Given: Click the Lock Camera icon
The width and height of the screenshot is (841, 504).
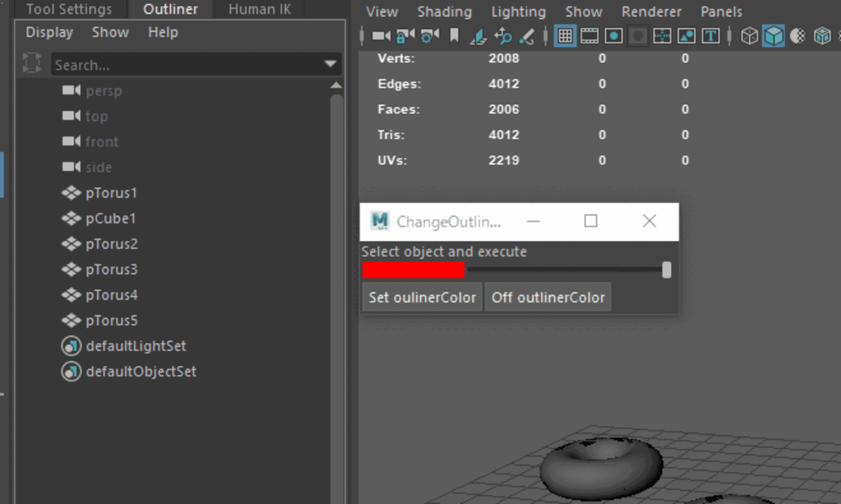Looking at the screenshot, I should pyautogui.click(x=406, y=36).
